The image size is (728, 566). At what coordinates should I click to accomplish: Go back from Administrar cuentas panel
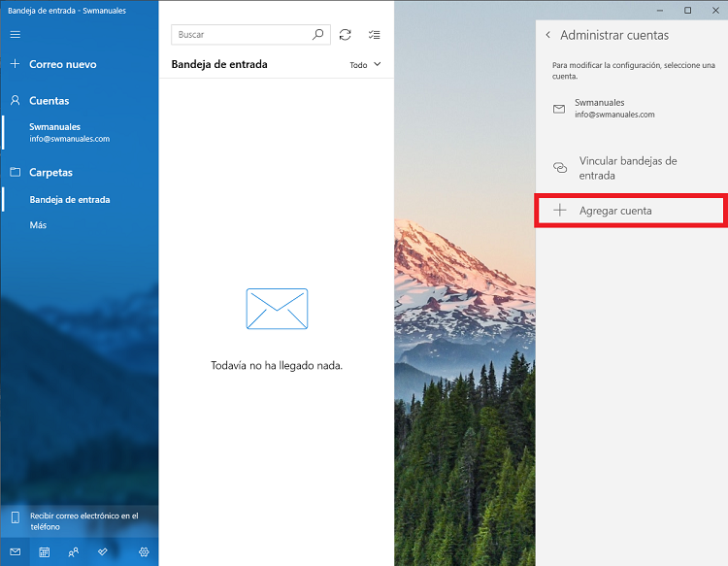tap(548, 35)
